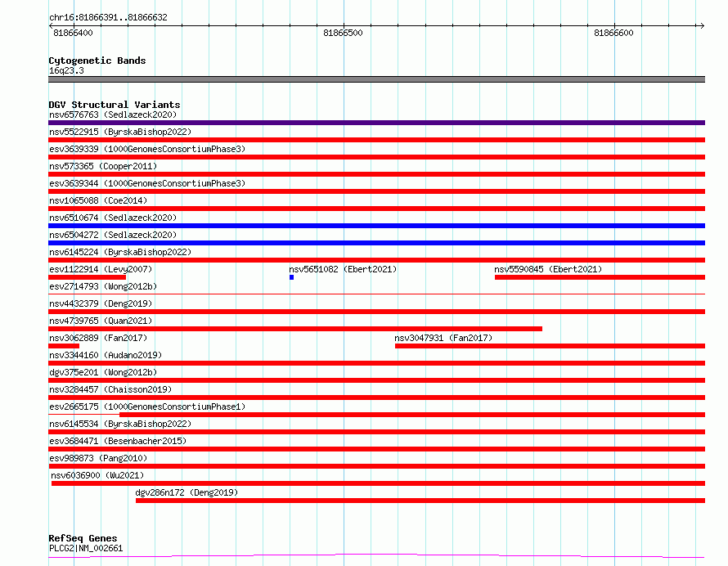Screen dimensions: 728x566
Task: Open the nsv573365 (Cooper2011) entry
Action: point(103,166)
